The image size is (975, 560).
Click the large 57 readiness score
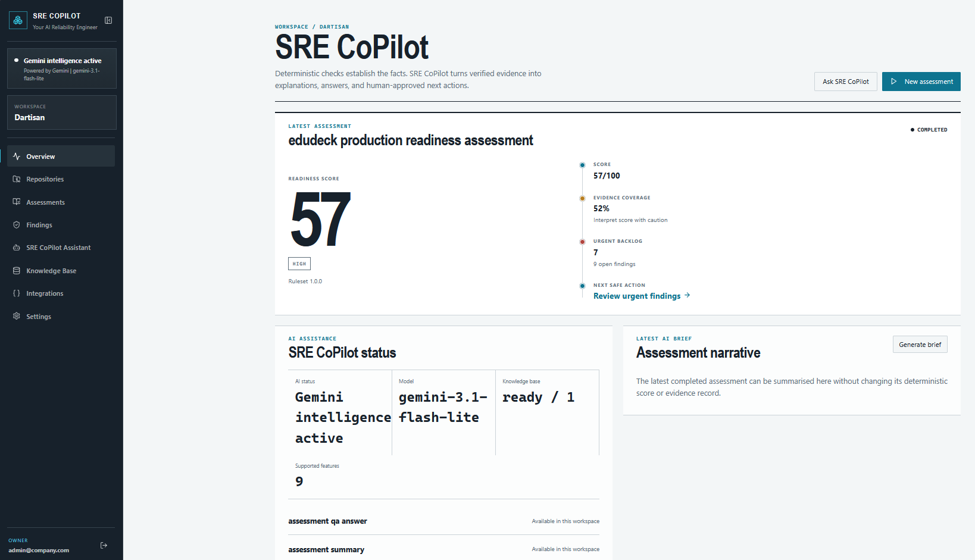coord(320,220)
